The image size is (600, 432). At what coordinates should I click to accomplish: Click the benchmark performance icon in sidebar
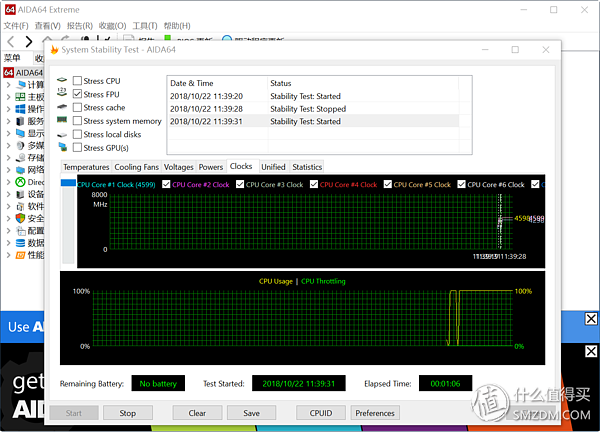pyautogui.click(x=19, y=254)
